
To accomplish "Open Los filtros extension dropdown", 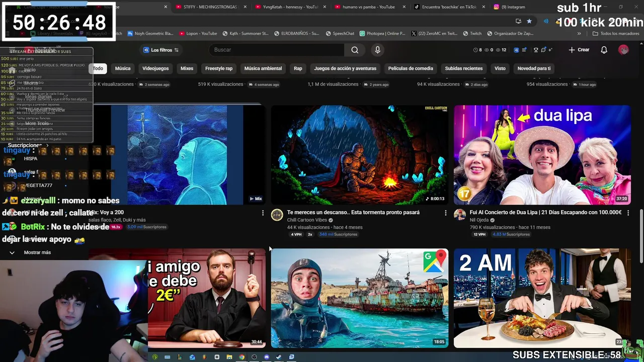I will point(161,50).
